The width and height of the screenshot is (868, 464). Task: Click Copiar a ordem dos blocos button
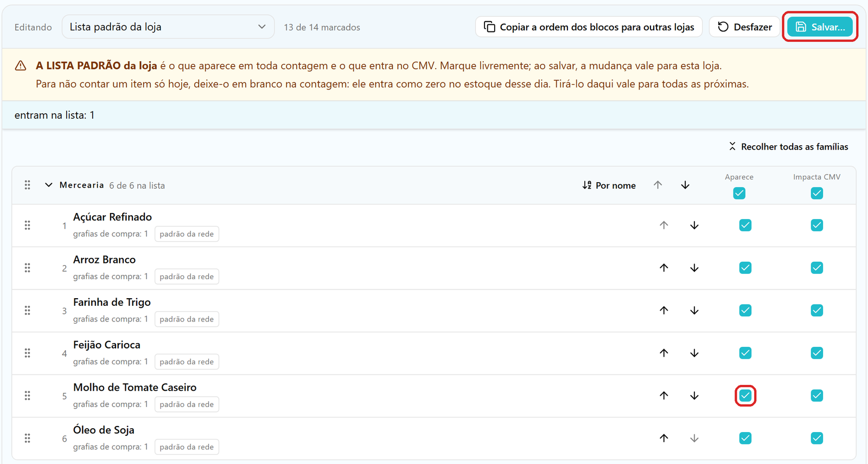pos(589,27)
